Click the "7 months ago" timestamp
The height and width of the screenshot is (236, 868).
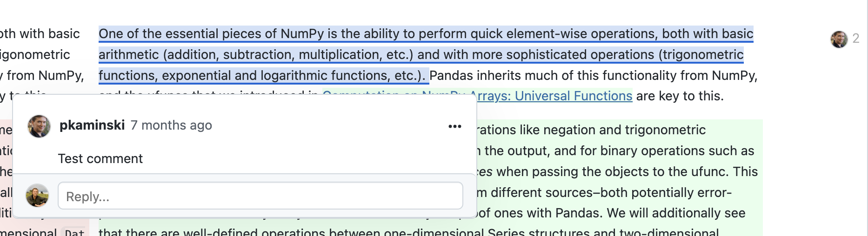[x=171, y=125]
